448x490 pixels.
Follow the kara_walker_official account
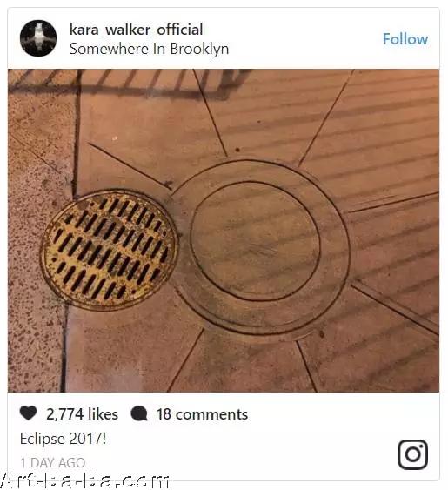405,39
